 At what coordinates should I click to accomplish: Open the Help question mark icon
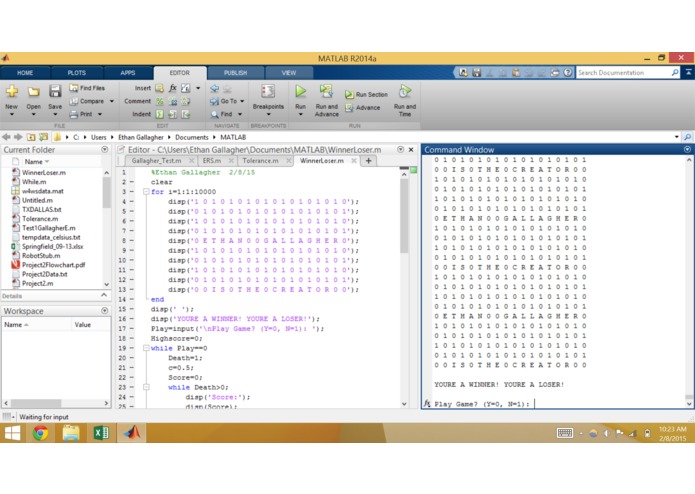(x=568, y=72)
